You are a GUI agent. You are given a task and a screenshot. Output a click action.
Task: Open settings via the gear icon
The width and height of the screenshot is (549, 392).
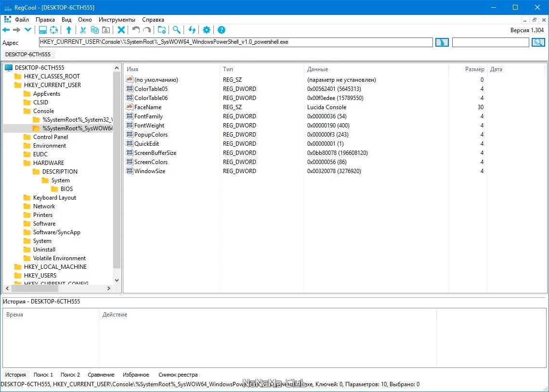tap(207, 30)
